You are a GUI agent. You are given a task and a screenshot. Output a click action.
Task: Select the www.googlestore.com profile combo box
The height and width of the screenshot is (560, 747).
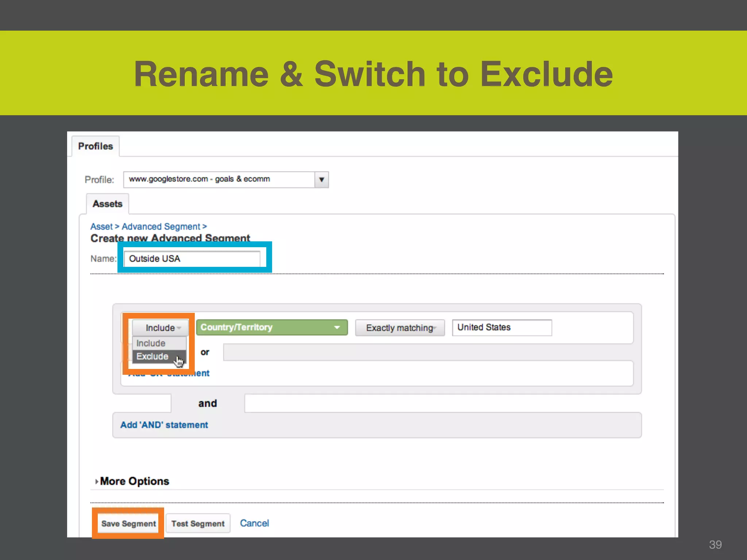226,179
